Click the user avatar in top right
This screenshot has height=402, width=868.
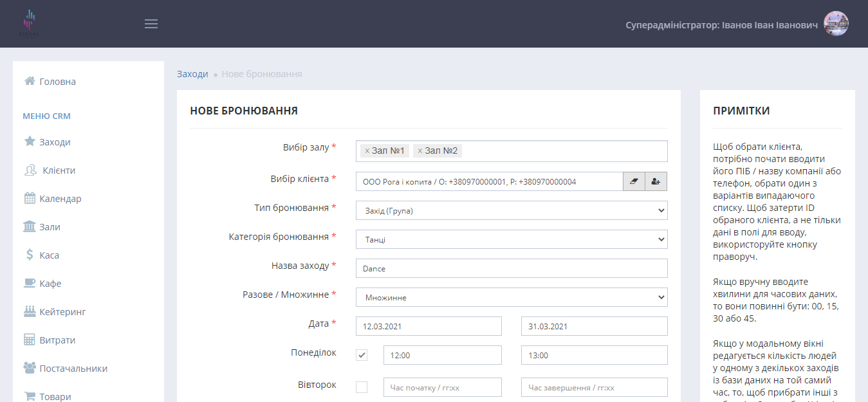(x=836, y=24)
